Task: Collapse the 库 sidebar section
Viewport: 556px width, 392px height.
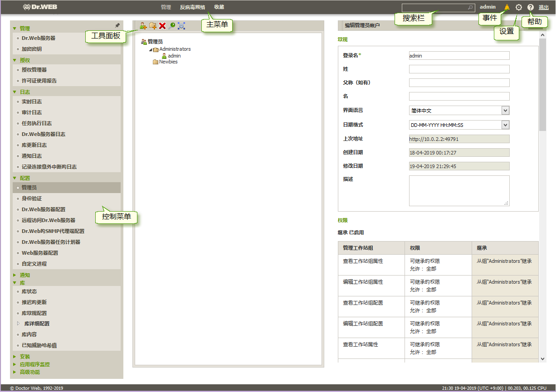Action: click(15, 283)
